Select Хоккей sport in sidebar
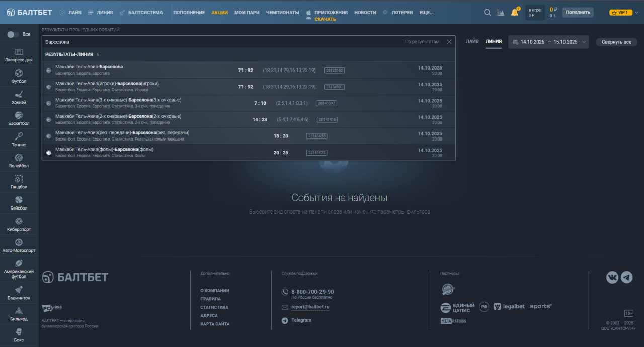Screen dimensions: 644x347 coord(19,98)
